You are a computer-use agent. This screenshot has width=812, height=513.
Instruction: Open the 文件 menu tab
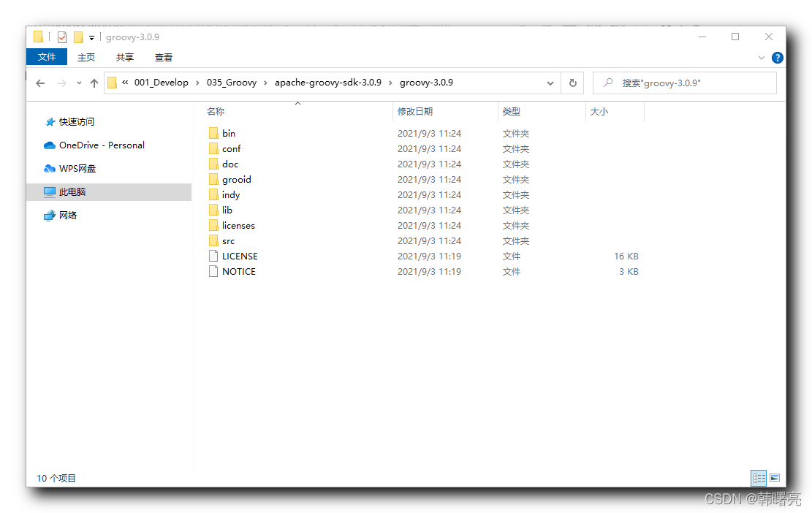click(47, 57)
